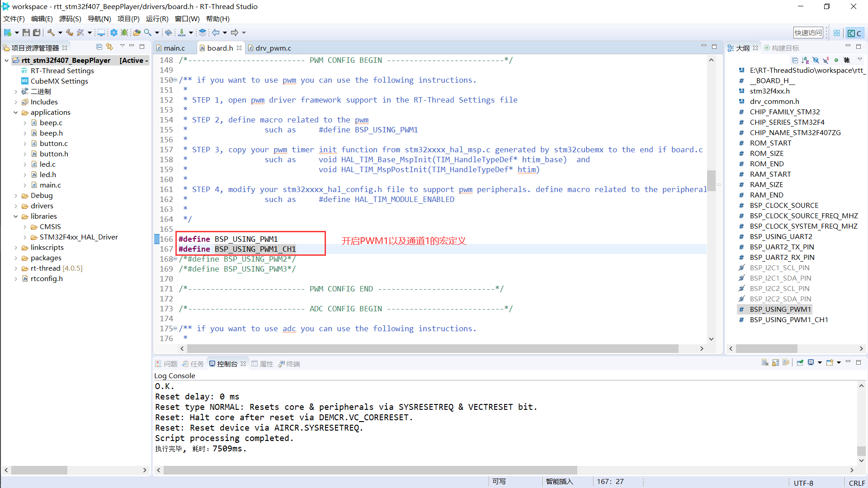Image resolution: width=868 pixels, height=488 pixels.
Task: Expand the drivers folder in project explorer
Action: (x=16, y=206)
